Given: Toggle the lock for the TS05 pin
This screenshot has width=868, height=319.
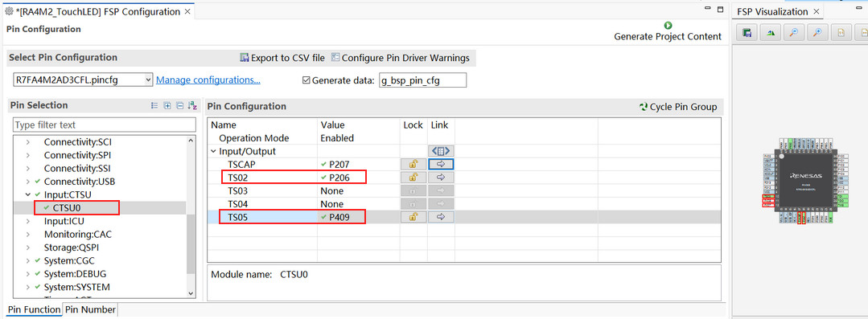Looking at the screenshot, I should [413, 217].
